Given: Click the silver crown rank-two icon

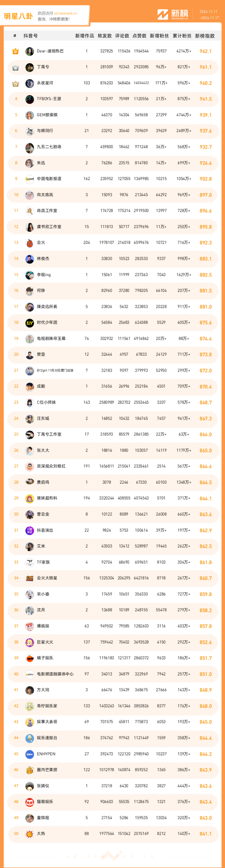Looking at the screenshot, I should (x=15, y=67).
